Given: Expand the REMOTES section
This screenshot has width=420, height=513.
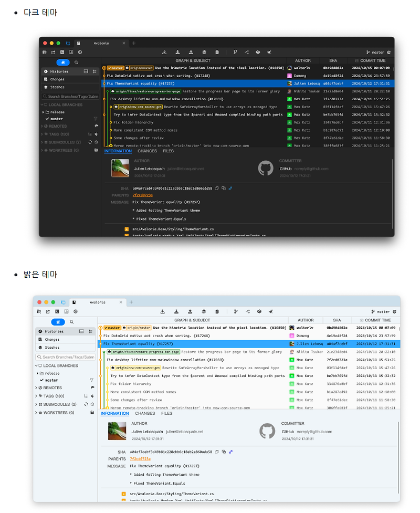Looking at the screenshot, I should (41, 126).
